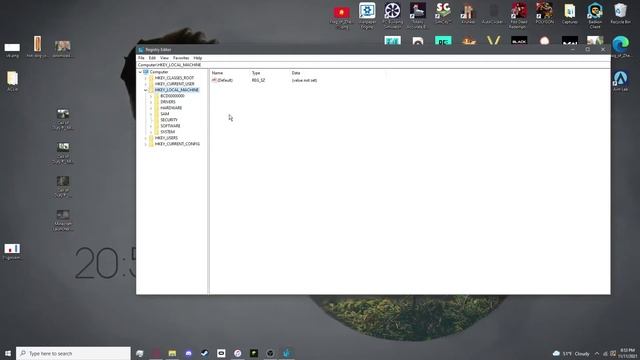Select HKEY_USERS key
Image resolution: width=640 pixels, height=360 pixels.
click(166, 138)
